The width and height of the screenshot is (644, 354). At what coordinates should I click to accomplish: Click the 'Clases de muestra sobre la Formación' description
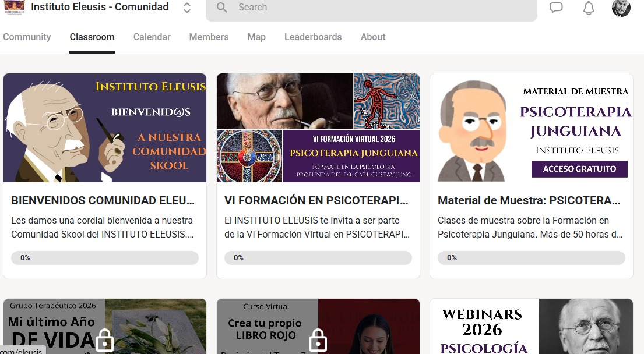click(x=530, y=227)
